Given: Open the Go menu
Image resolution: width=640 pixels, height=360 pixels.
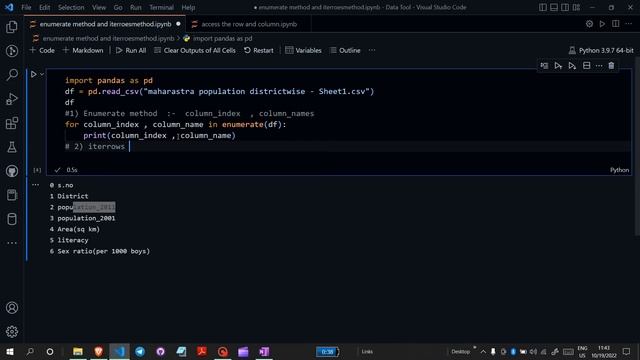Looking at the screenshot, I should pos(118,7).
